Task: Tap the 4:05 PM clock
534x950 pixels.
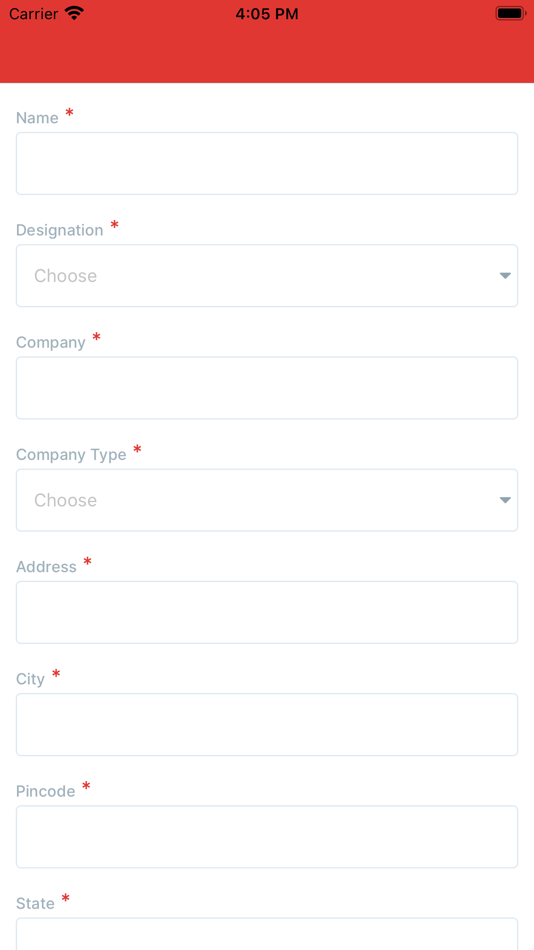Action: pyautogui.click(x=267, y=14)
